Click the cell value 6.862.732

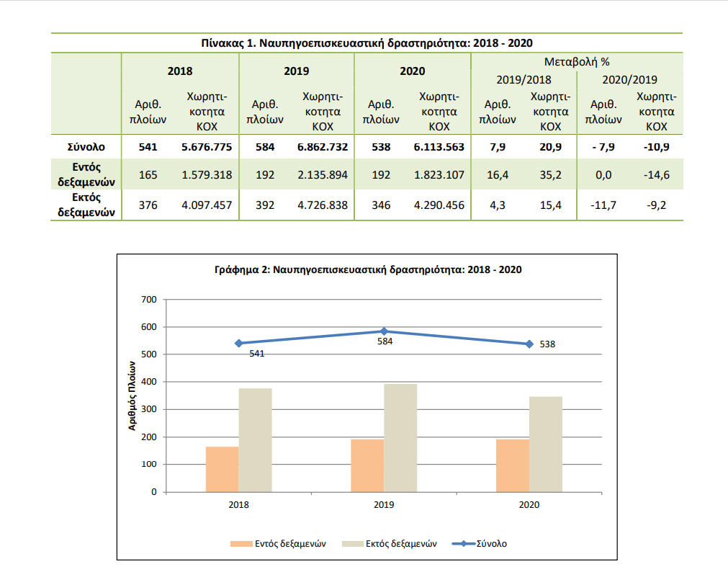point(322,147)
